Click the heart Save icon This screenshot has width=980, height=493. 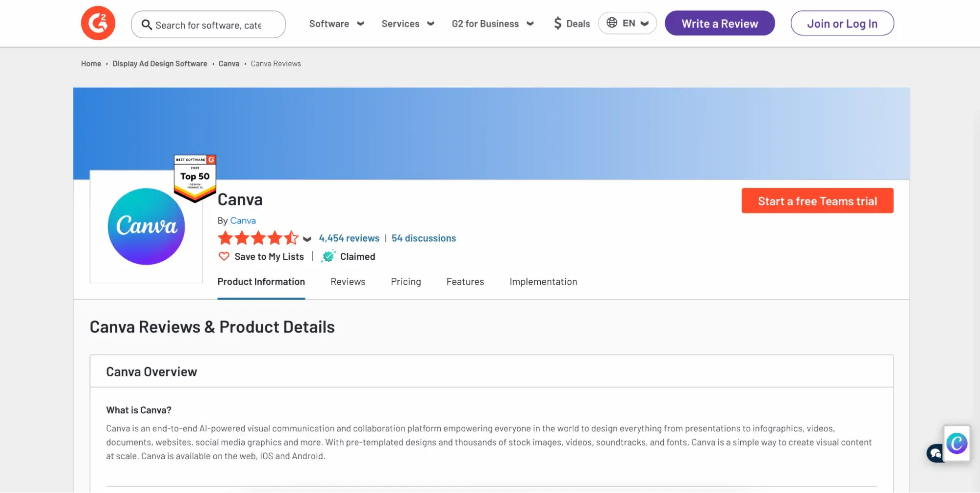(x=224, y=256)
